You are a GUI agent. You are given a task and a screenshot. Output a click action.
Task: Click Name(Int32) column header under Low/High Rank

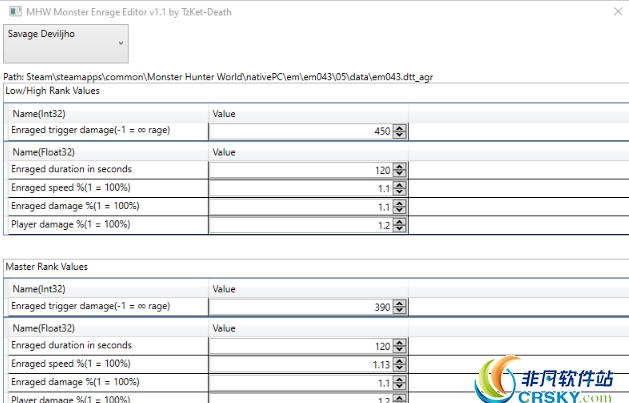pos(39,114)
